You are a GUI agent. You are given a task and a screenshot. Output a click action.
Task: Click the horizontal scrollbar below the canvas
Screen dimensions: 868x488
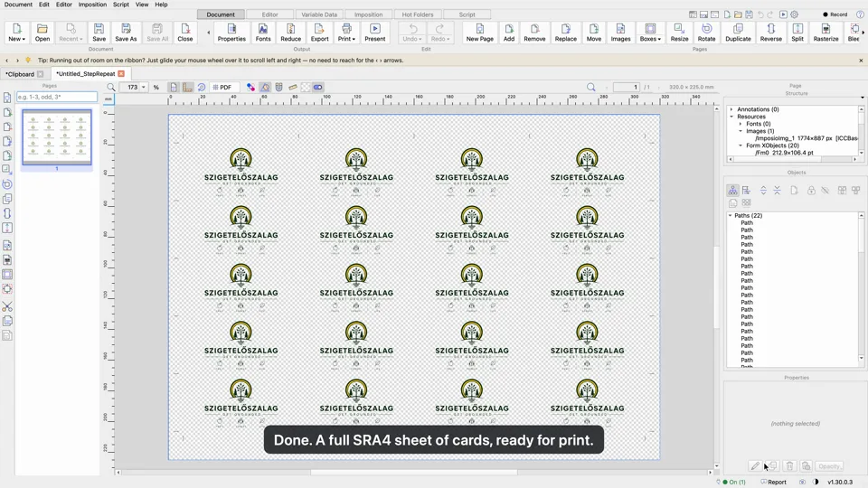[x=413, y=473]
